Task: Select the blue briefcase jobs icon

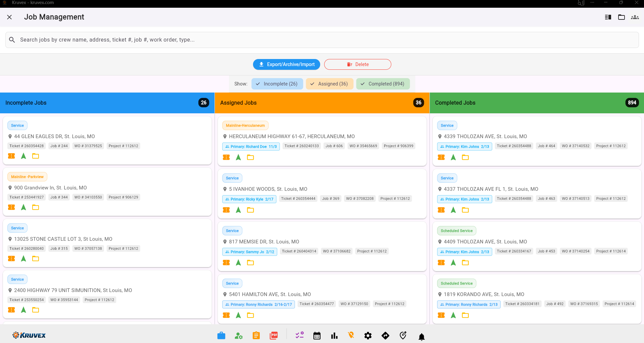Action: [x=221, y=335]
